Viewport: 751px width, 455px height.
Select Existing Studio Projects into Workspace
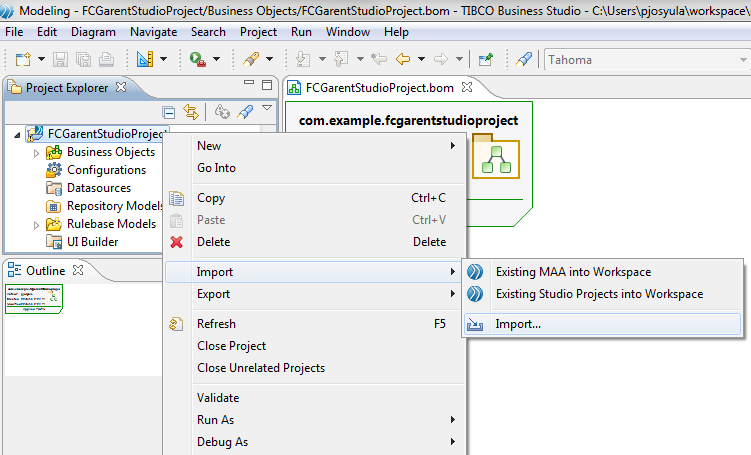[x=603, y=294]
